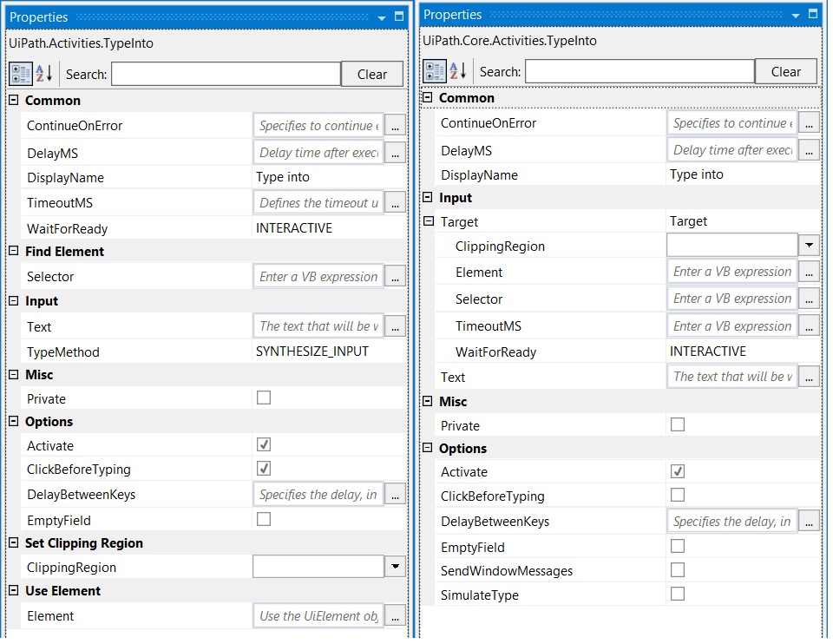This screenshot has height=644, width=833.
Task: Open ellipsis editor for DelayMS in left panel
Action: tap(396, 153)
